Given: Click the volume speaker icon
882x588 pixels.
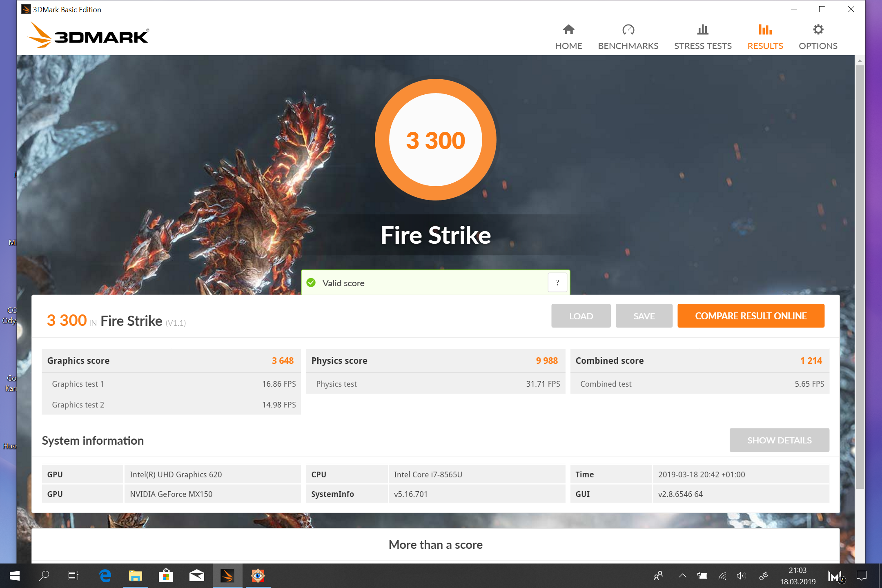Looking at the screenshot, I should click(742, 576).
